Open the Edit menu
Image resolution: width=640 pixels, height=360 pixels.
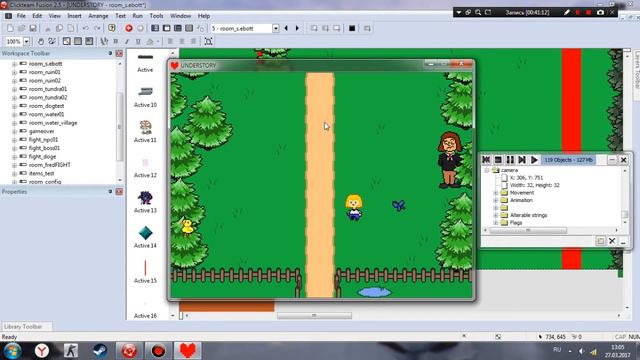tap(37, 16)
